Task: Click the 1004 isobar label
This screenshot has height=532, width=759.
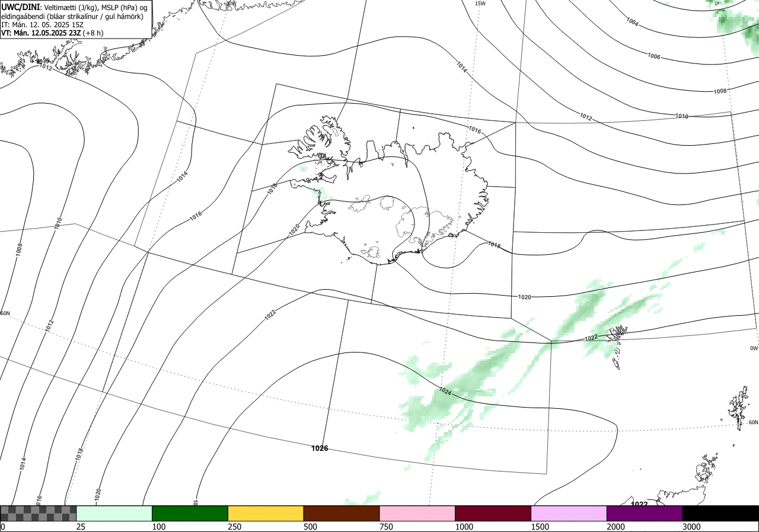Action: click(632, 22)
